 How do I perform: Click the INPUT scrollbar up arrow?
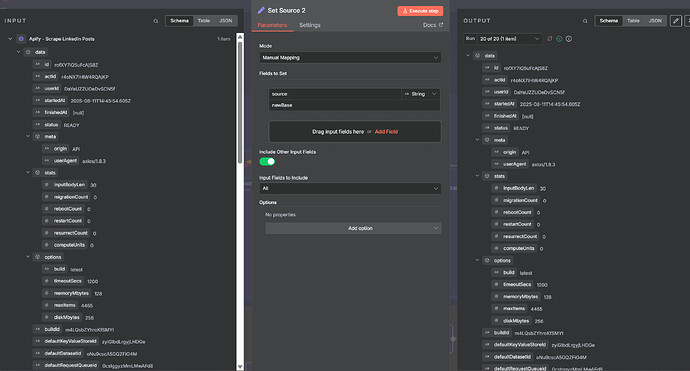(240, 37)
